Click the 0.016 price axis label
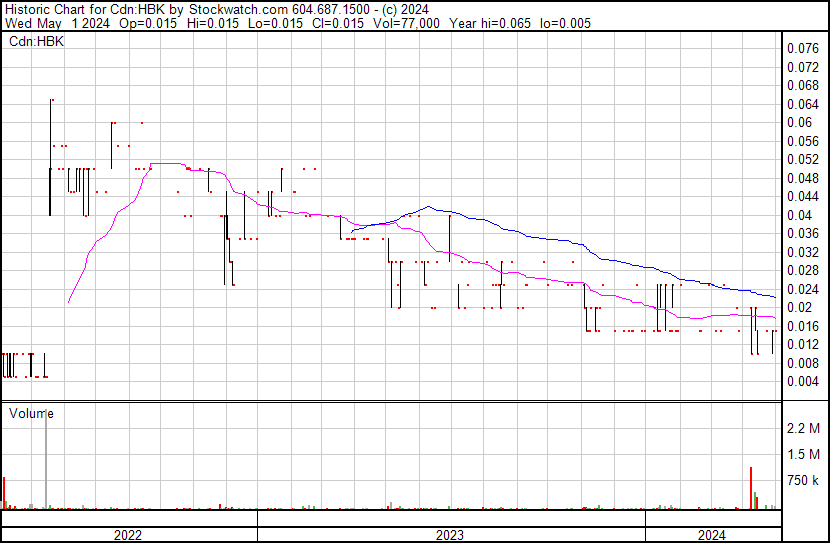The width and height of the screenshot is (830, 543). point(803,327)
